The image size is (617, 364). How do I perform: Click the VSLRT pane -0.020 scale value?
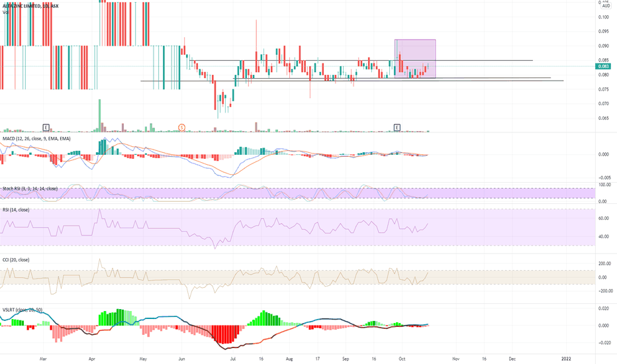[604, 343]
